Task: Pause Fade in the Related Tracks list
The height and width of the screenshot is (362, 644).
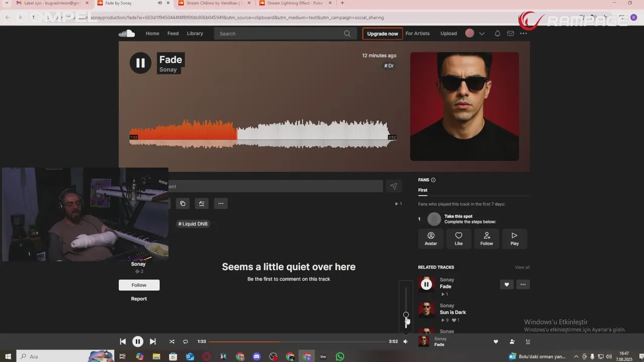Action: point(426,285)
